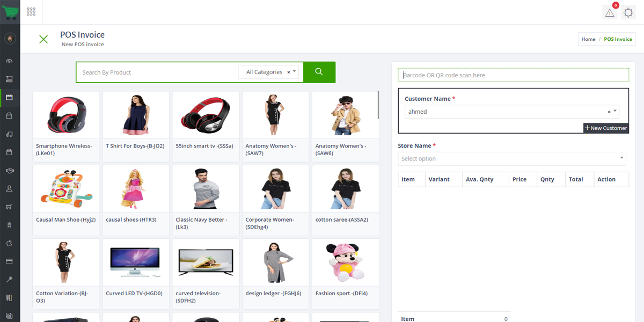The width and height of the screenshot is (644, 322).
Task: Open the dashboard gauge sidebar icon
Action: coord(9,61)
